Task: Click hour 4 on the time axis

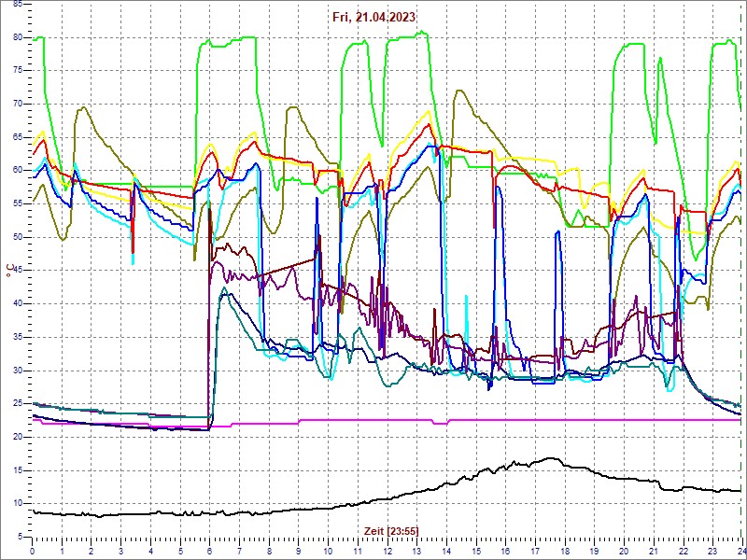Action: 150,551
